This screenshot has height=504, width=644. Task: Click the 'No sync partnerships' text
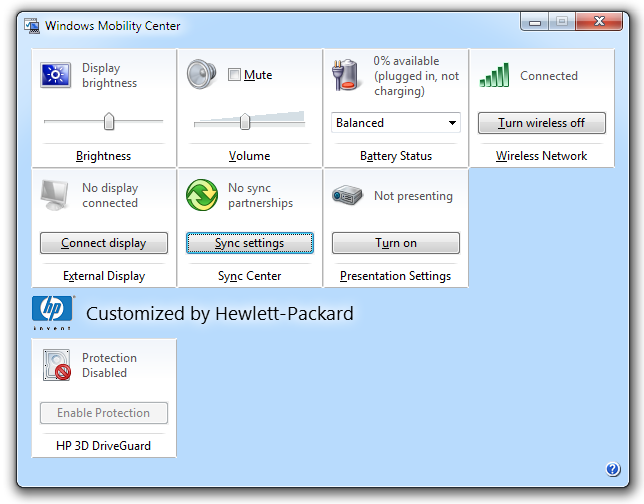pos(260,195)
